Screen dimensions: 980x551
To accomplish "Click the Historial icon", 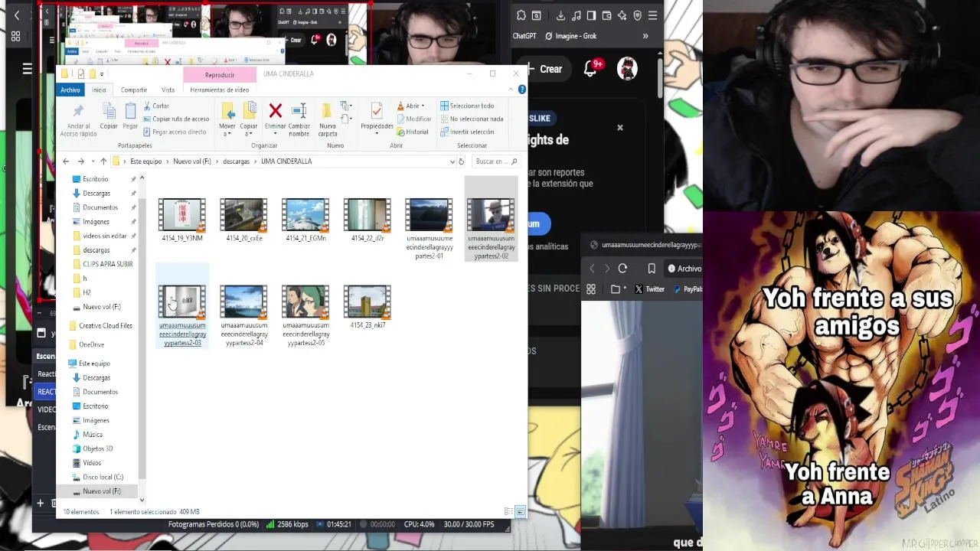I will click(x=400, y=132).
